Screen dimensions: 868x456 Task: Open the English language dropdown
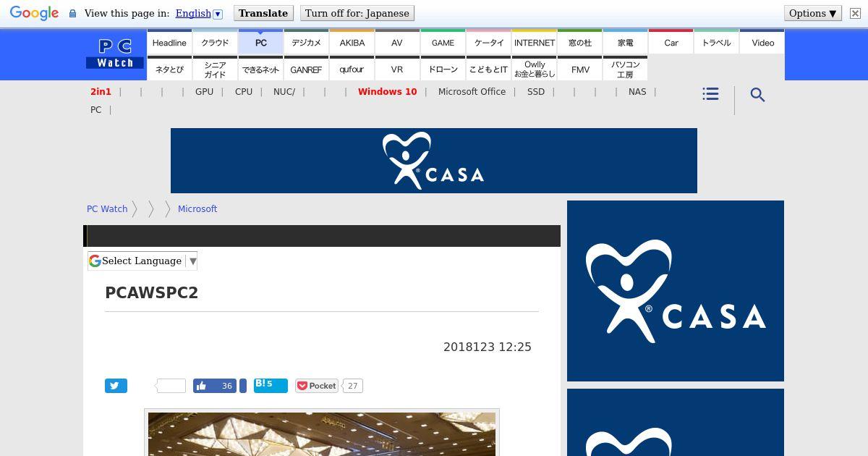tap(199, 13)
